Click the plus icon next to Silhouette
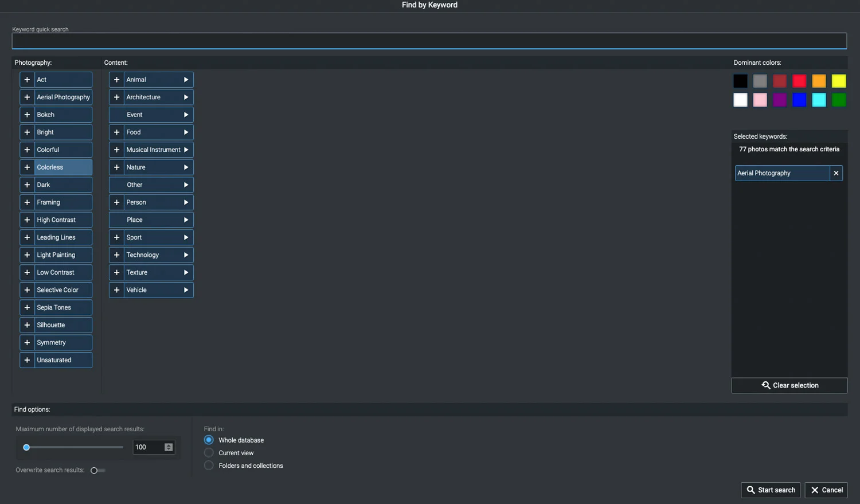This screenshot has height=504, width=860. (27, 325)
